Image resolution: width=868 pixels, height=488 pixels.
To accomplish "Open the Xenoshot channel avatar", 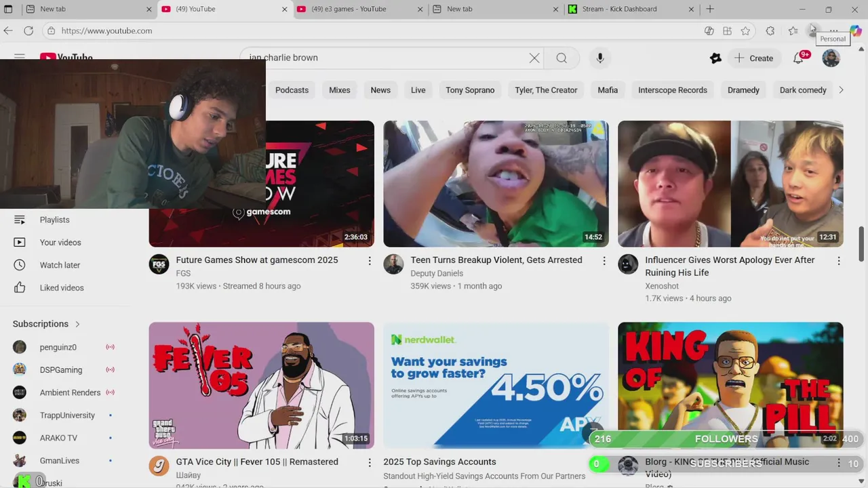I will [628, 264].
